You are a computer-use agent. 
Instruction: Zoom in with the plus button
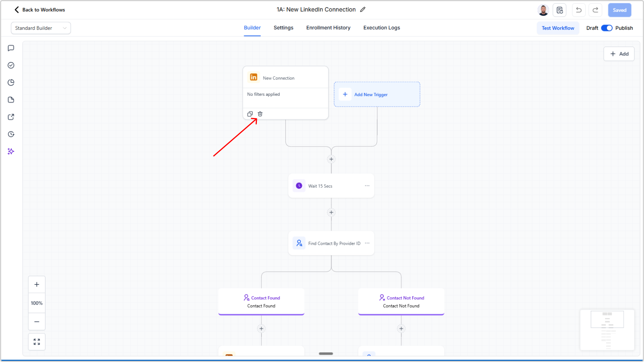tap(37, 284)
